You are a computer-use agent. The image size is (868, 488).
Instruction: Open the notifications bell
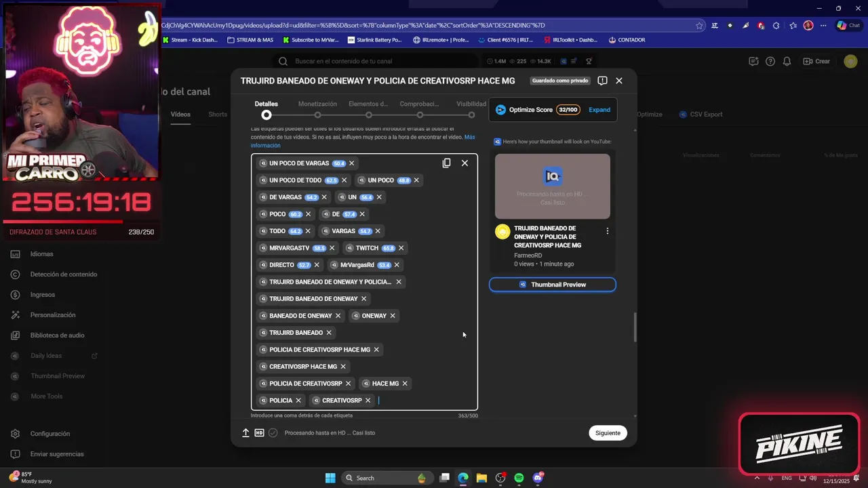[x=787, y=61]
